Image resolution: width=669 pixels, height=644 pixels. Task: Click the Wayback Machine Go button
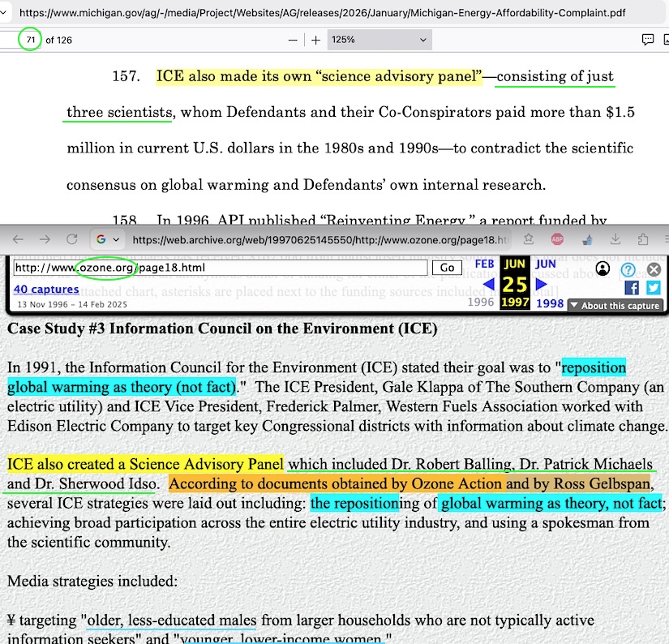point(446,268)
